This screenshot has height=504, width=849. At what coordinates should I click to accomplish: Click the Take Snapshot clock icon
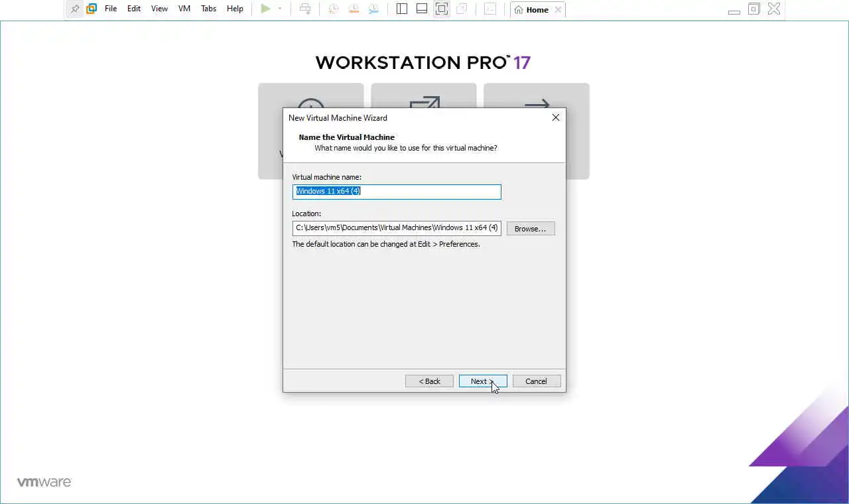[x=333, y=9]
